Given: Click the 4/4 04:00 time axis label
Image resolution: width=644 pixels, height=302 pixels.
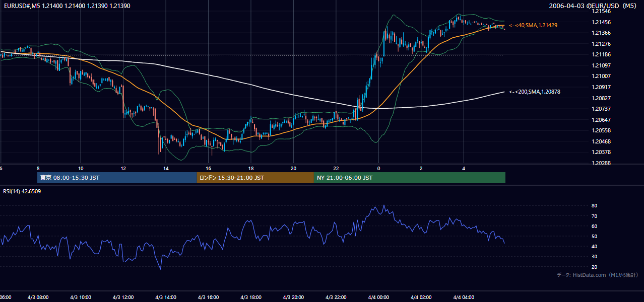Looking at the screenshot, I should pyautogui.click(x=464, y=297).
